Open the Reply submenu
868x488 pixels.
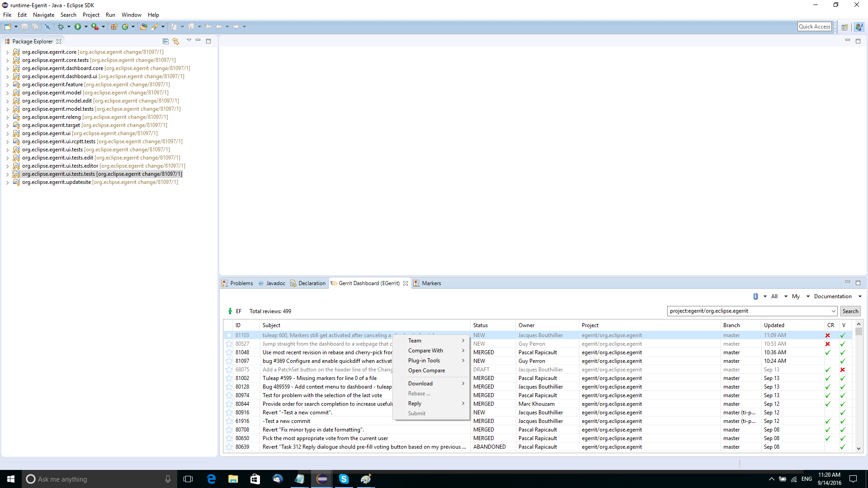coord(432,404)
